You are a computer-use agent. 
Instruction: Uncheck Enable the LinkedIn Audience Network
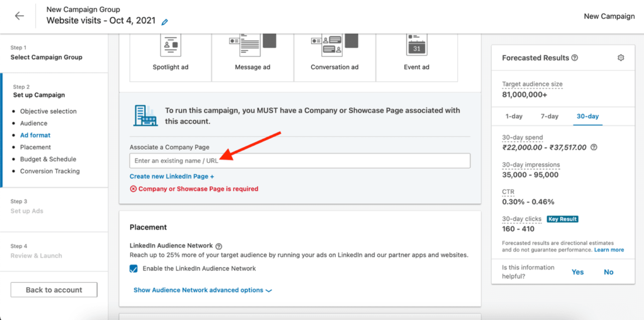coord(133,268)
